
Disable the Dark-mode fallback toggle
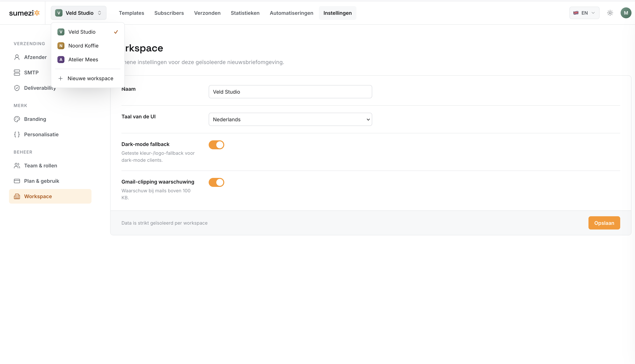pos(216,145)
